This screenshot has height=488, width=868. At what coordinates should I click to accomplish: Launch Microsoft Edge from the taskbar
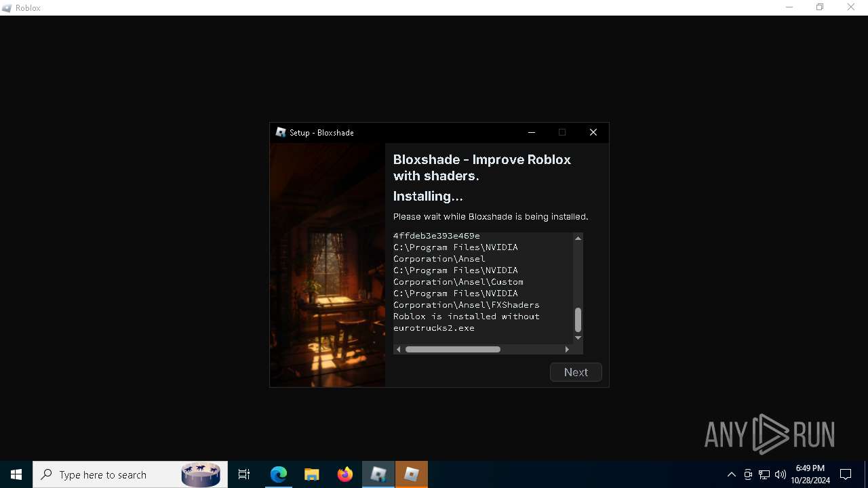coord(279,474)
